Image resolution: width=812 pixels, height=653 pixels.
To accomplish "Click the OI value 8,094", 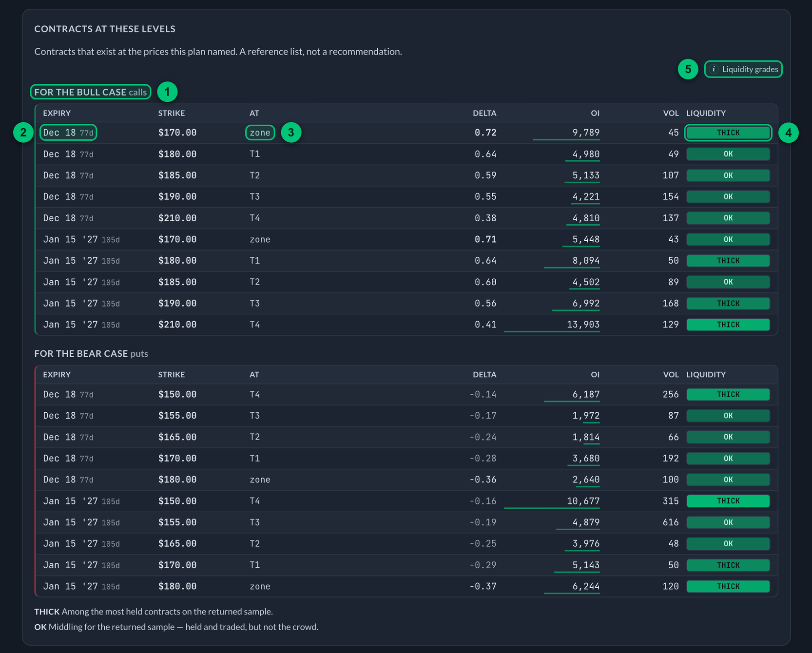I will tap(586, 261).
